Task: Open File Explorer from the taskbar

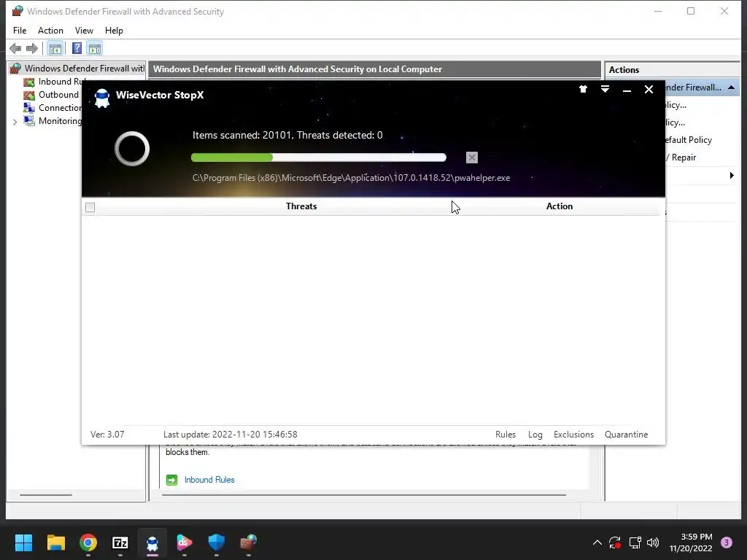Action: pos(56,542)
